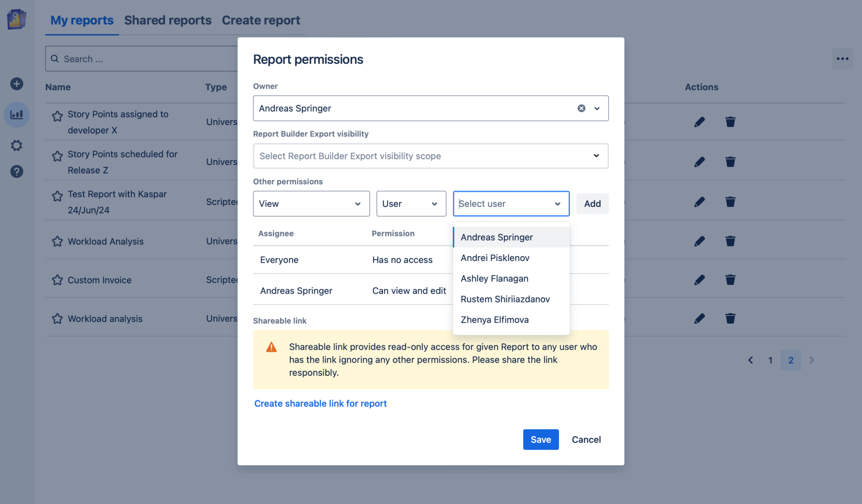Viewport: 862px width, 504px height.
Task: Toggle favorite star on Workload analysis
Action: pos(57,318)
